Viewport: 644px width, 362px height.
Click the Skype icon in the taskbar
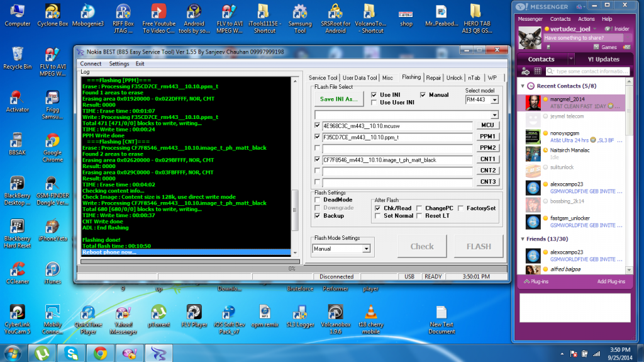coord(71,353)
